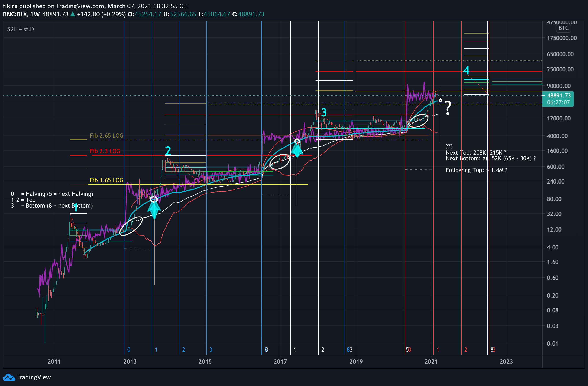Click the 0.01 price axis label
Screen dimensions: 588x386
553,344
